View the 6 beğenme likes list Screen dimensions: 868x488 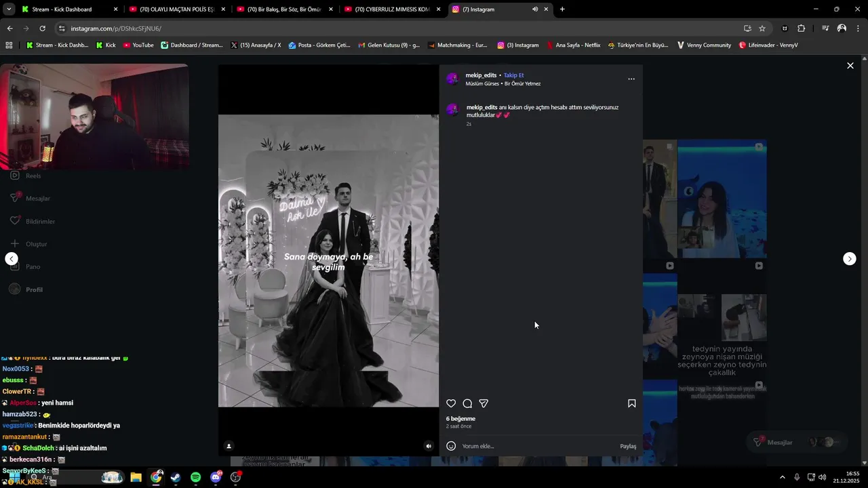[x=460, y=419]
